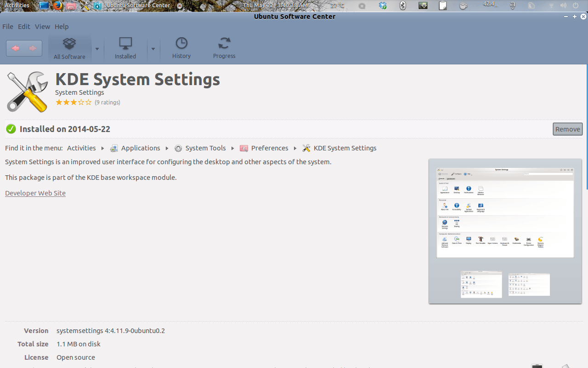The width and height of the screenshot is (588, 368).
Task: Click the vertical scrollbar handle
Action: (587, 126)
